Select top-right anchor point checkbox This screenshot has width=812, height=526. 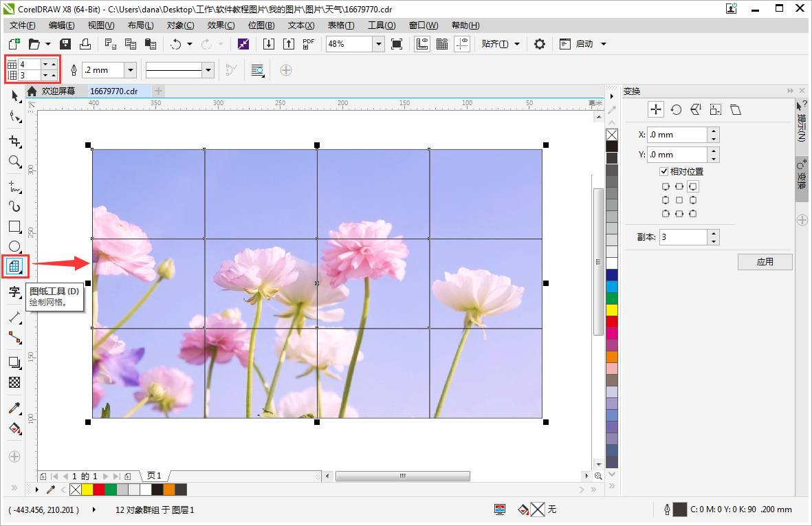point(693,186)
